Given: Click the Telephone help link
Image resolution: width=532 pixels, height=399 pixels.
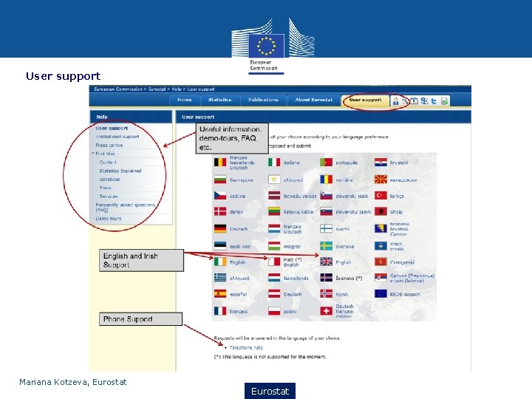Looking at the screenshot, I should coord(246,347).
